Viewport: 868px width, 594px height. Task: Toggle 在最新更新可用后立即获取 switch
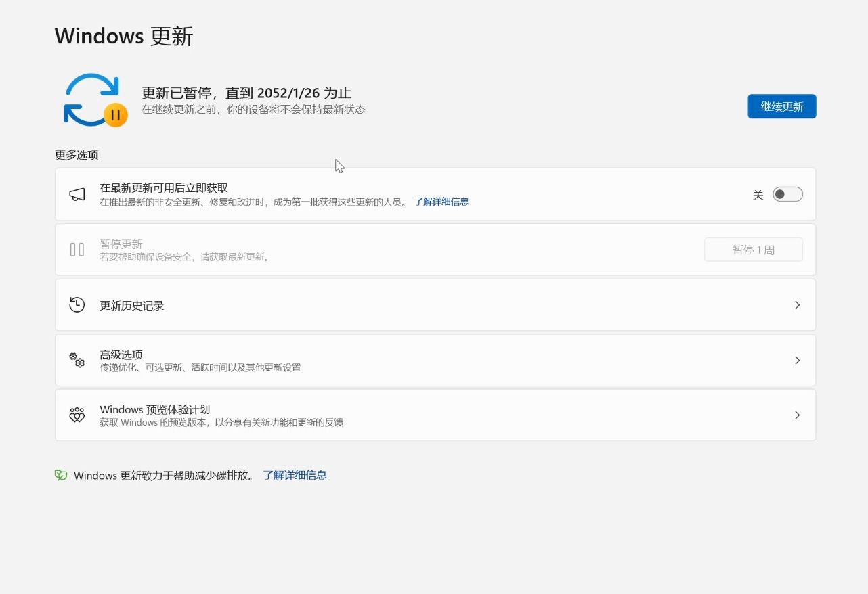tap(787, 195)
